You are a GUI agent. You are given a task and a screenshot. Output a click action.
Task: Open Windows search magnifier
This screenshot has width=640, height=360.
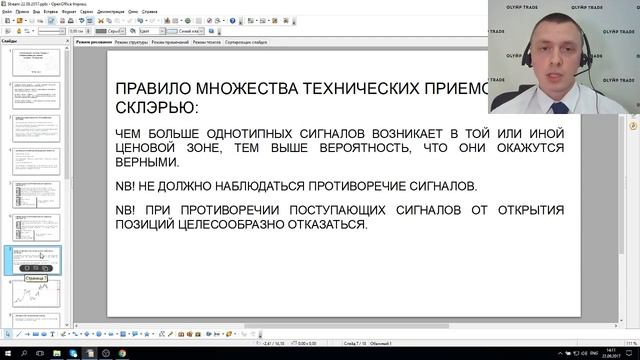pyautogui.click(x=24, y=353)
